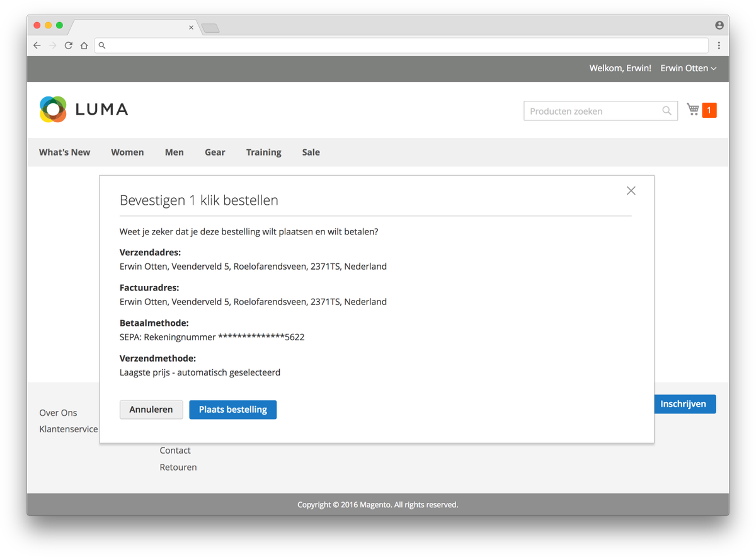The image size is (756, 557).
Task: Expand the Erwin Otten account dropdown
Action: click(x=688, y=68)
